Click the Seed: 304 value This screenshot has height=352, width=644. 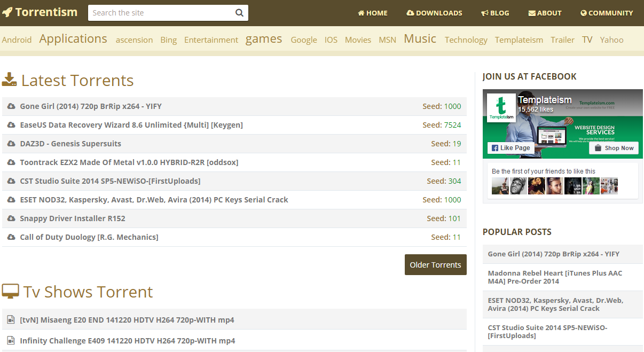pyautogui.click(x=454, y=181)
